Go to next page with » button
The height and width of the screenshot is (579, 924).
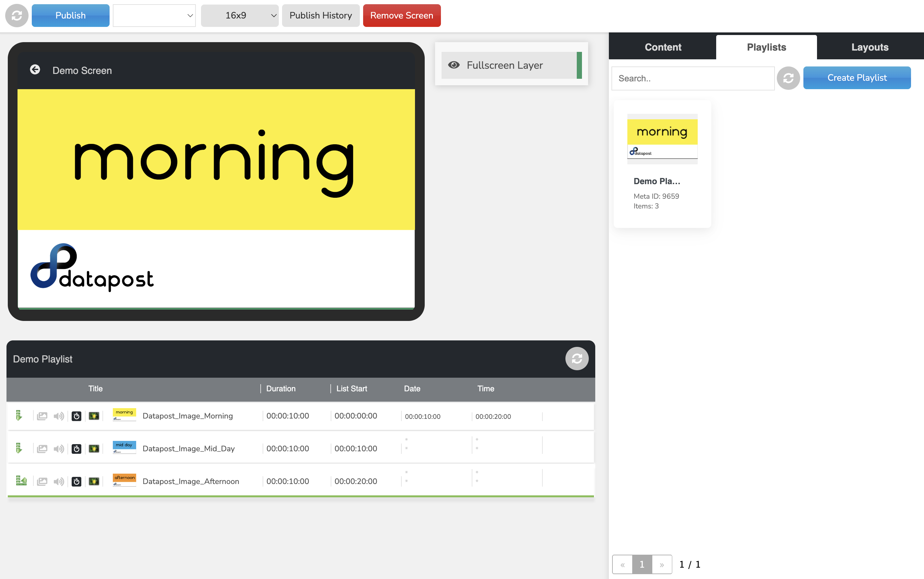coord(662,564)
